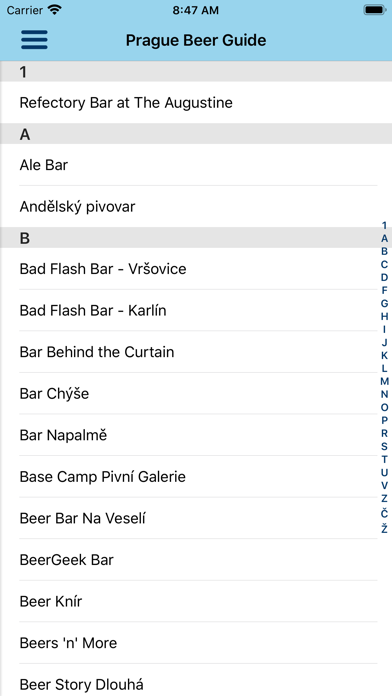Open Bar Napalmě listing
The width and height of the screenshot is (392, 696).
196,435
